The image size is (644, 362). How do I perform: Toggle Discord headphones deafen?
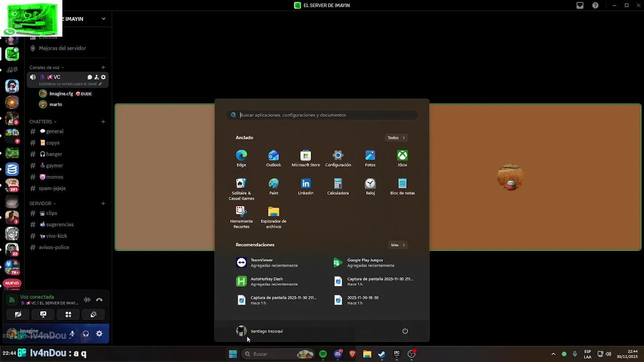tap(86, 333)
